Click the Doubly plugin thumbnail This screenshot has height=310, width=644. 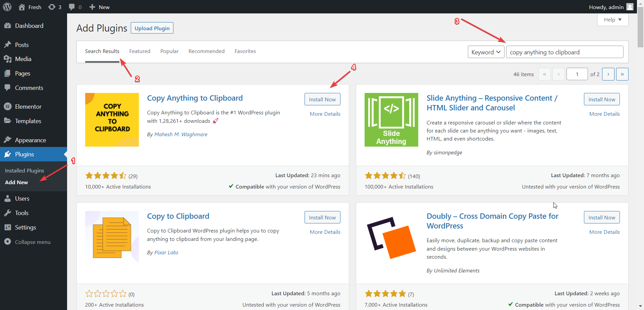[x=391, y=238]
